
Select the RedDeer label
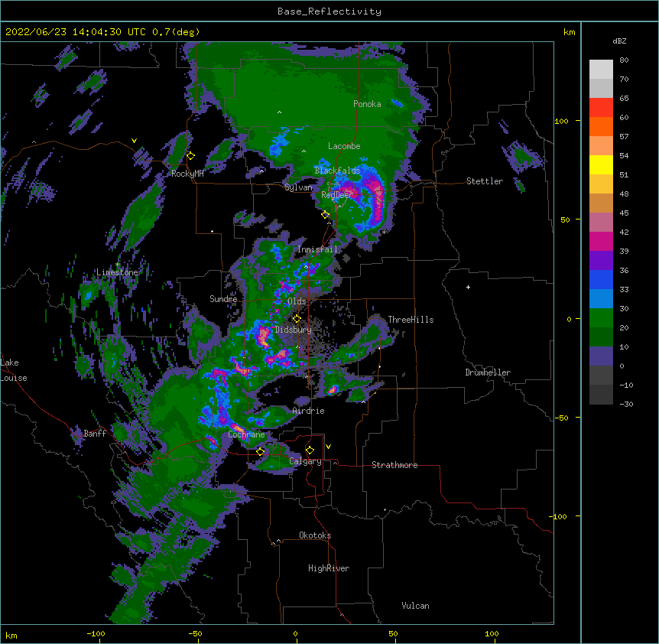pos(337,194)
